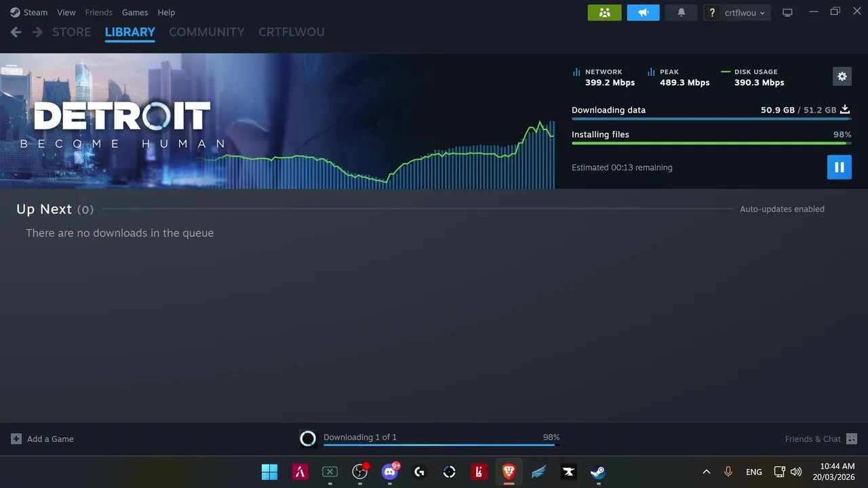Image resolution: width=868 pixels, height=488 pixels.
Task: Open ENG language switcher
Action: coord(754,472)
